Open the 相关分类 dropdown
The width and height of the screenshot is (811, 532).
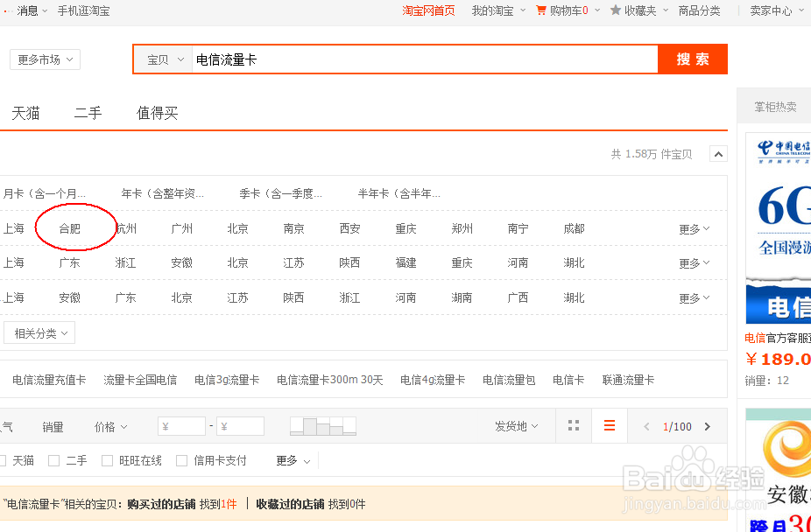tap(39, 333)
